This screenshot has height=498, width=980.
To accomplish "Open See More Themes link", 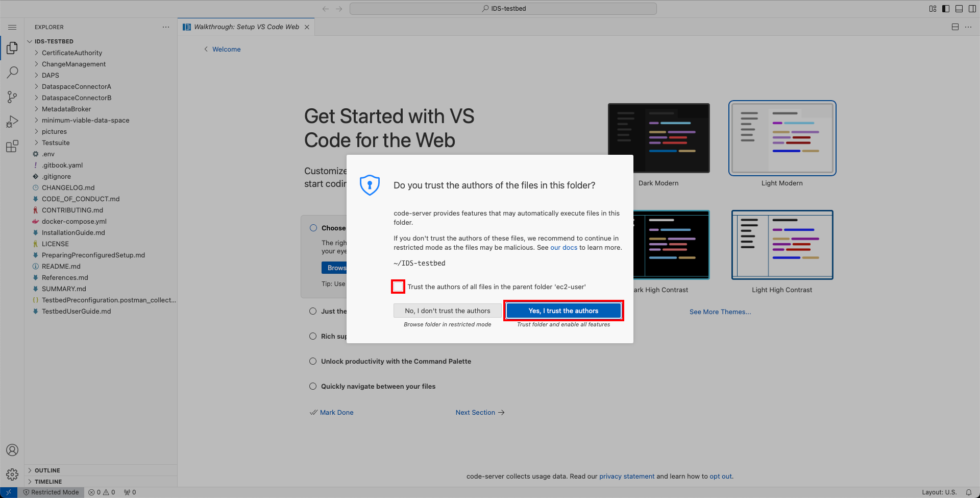I will coord(720,312).
